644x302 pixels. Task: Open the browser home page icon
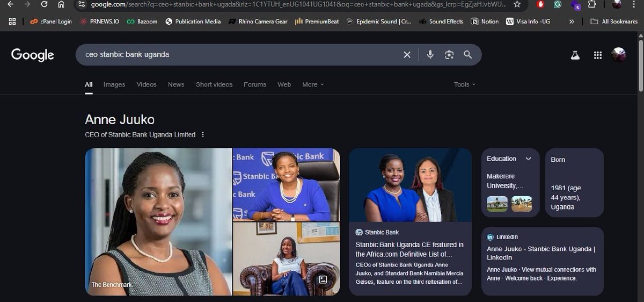tap(61, 4)
